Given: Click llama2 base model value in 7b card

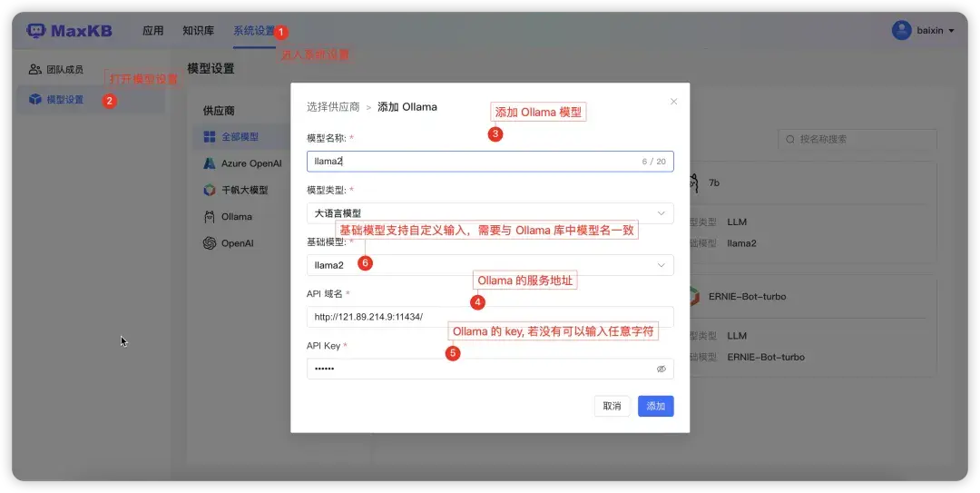Looking at the screenshot, I should [742, 243].
